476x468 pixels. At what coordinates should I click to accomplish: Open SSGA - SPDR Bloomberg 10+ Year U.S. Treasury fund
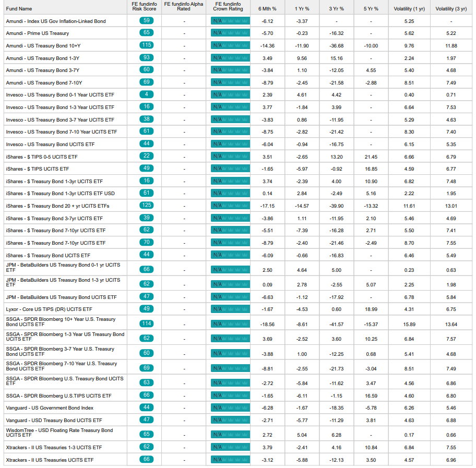pyautogui.click(x=61, y=322)
